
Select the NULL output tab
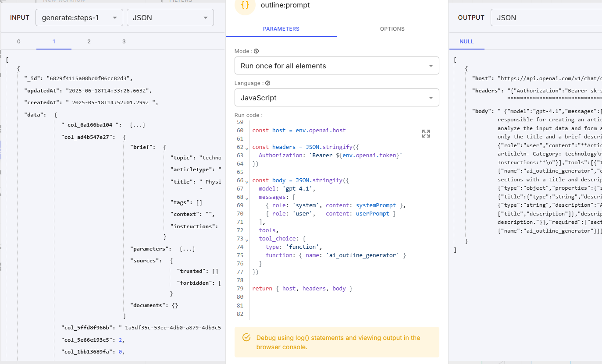click(467, 42)
